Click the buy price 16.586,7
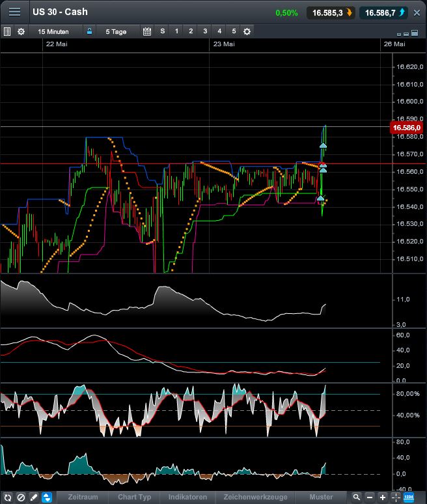The height and width of the screenshot is (504, 427). tap(383, 13)
